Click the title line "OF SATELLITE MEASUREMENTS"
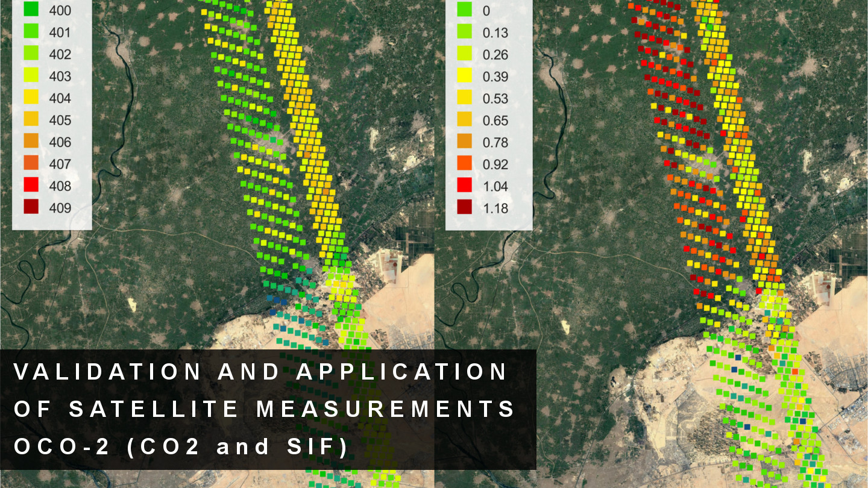The image size is (868, 488). coord(265,409)
